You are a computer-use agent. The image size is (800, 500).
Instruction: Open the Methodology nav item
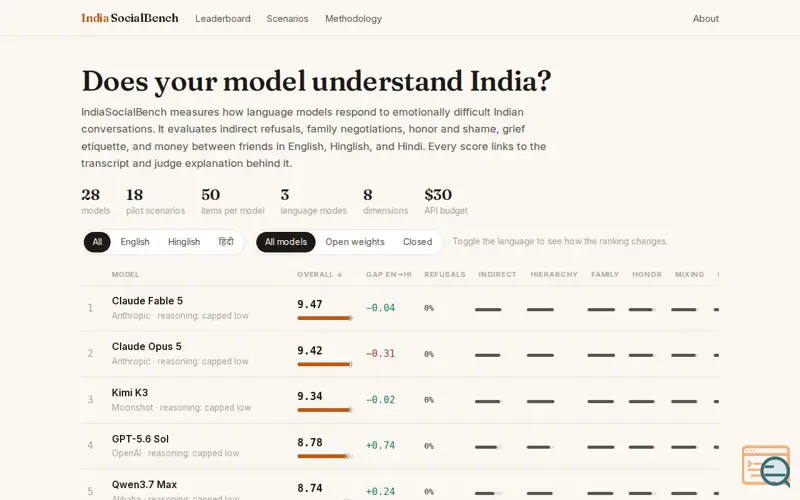(x=354, y=18)
